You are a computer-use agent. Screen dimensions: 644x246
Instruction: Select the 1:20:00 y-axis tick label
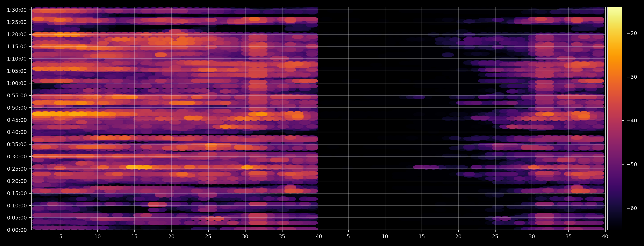pos(17,34)
